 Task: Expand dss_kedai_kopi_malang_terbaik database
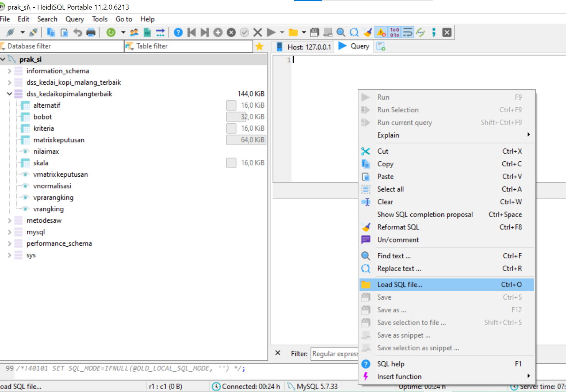tap(10, 82)
